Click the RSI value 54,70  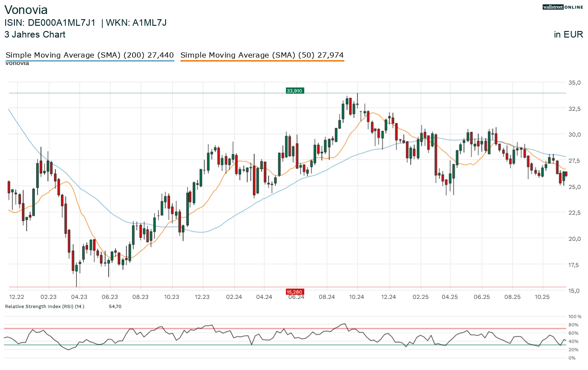coord(115,307)
